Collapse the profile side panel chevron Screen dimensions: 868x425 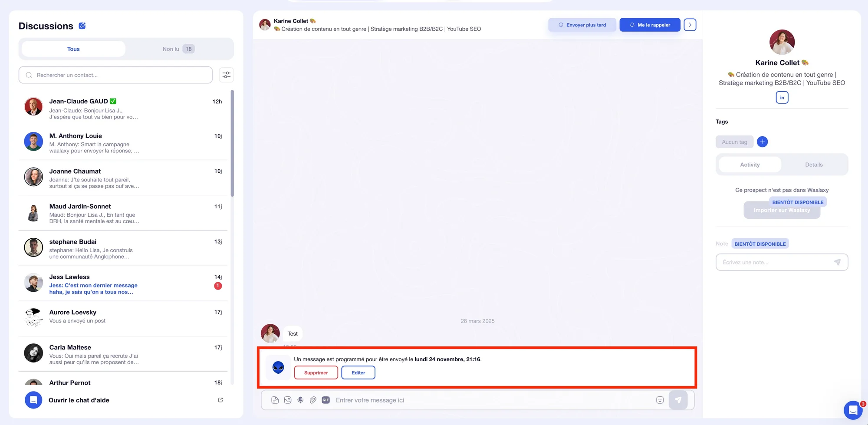690,25
